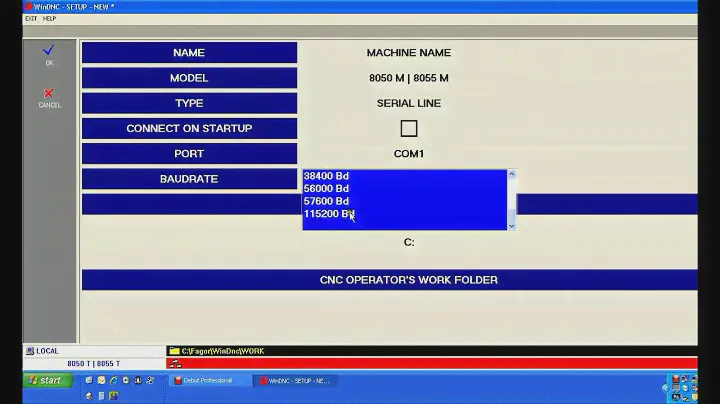Select 38400 Bd baud rate
The width and height of the screenshot is (720, 404).
pyautogui.click(x=326, y=176)
